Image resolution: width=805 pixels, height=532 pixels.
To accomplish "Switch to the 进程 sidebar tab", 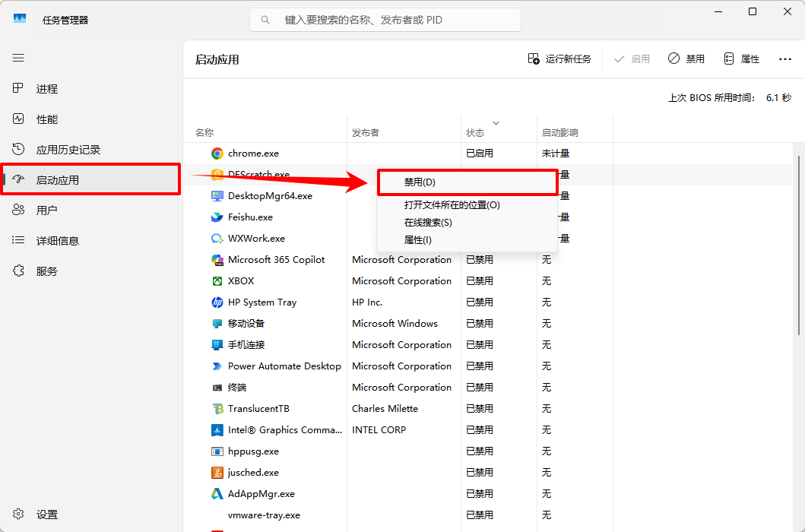I will click(90, 88).
